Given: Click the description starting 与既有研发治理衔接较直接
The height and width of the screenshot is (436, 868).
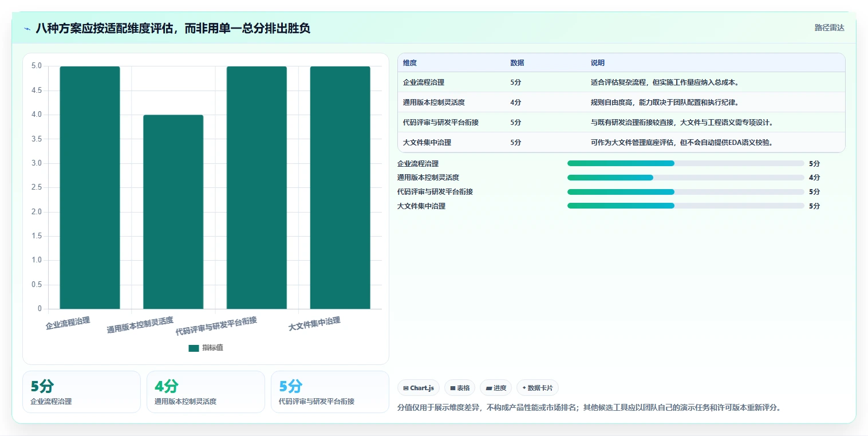Looking at the screenshot, I should [x=682, y=123].
